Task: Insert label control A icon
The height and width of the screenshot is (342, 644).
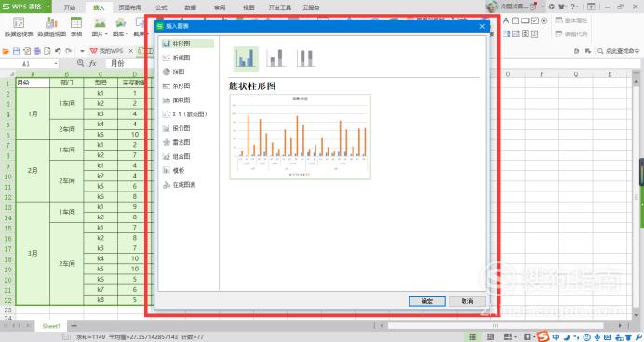Action: coord(506,20)
